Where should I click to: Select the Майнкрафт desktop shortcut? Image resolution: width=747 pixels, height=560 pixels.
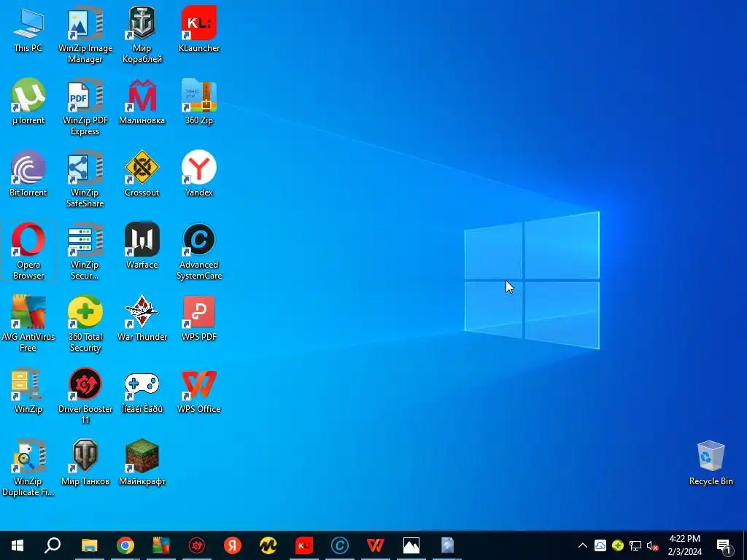coord(142,462)
